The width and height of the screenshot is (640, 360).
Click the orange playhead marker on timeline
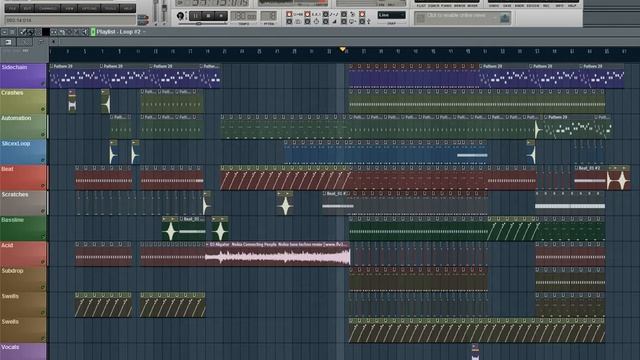(x=343, y=49)
